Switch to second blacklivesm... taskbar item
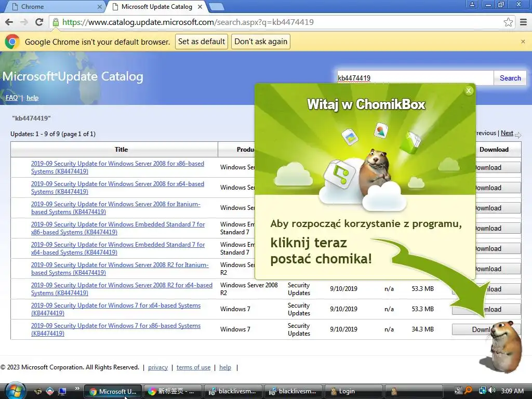This screenshot has width=532, height=399. point(293,392)
